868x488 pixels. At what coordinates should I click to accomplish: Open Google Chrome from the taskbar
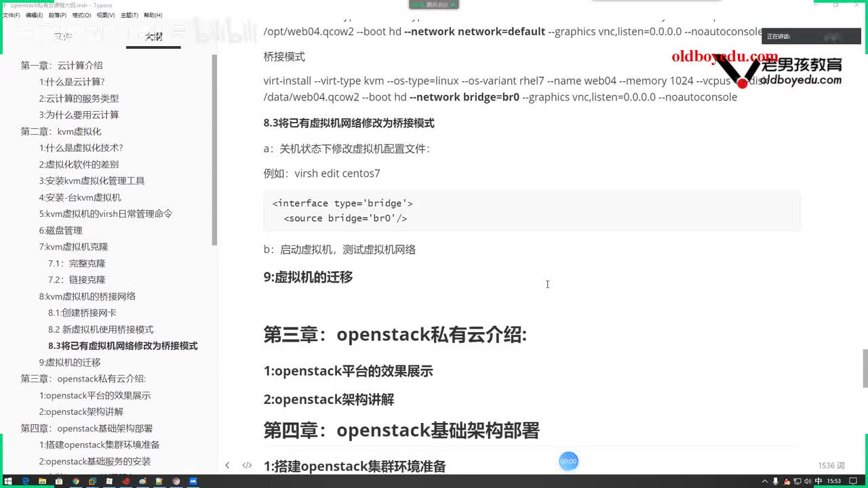[76, 481]
